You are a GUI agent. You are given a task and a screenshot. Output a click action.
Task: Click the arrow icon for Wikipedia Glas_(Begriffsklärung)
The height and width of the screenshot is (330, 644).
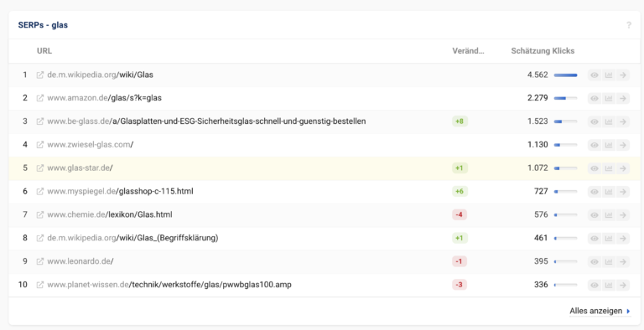point(623,238)
